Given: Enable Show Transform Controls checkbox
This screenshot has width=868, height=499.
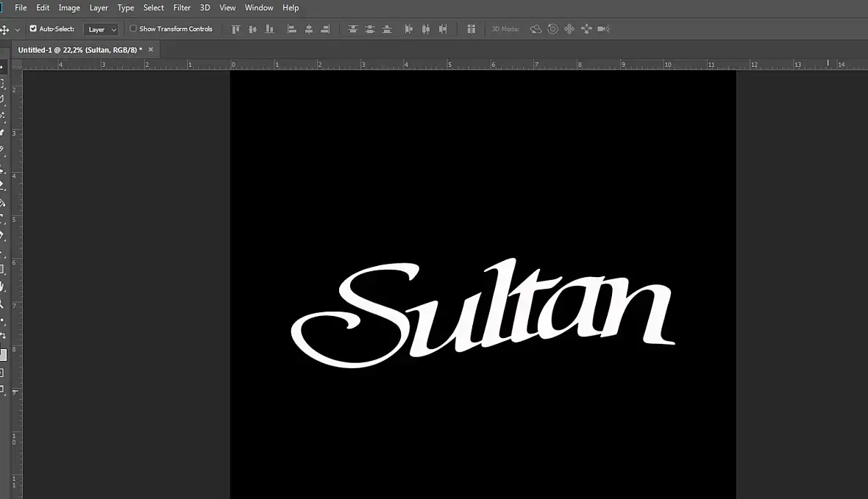Looking at the screenshot, I should [x=133, y=29].
